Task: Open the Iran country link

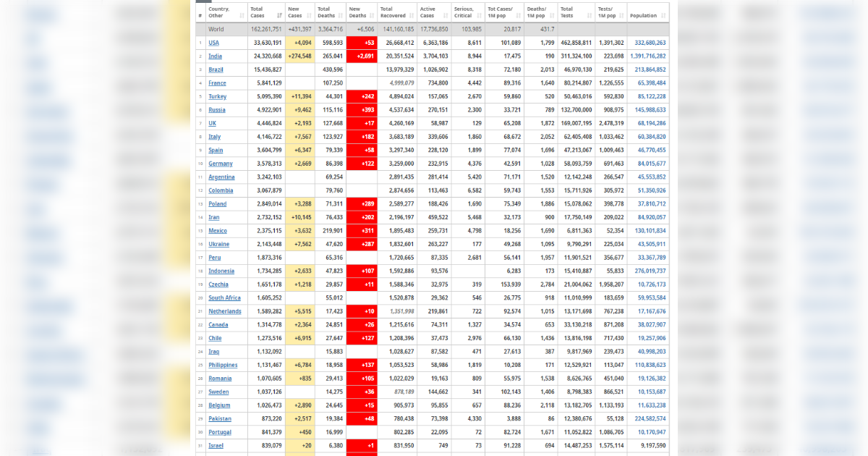Action: [x=214, y=217]
